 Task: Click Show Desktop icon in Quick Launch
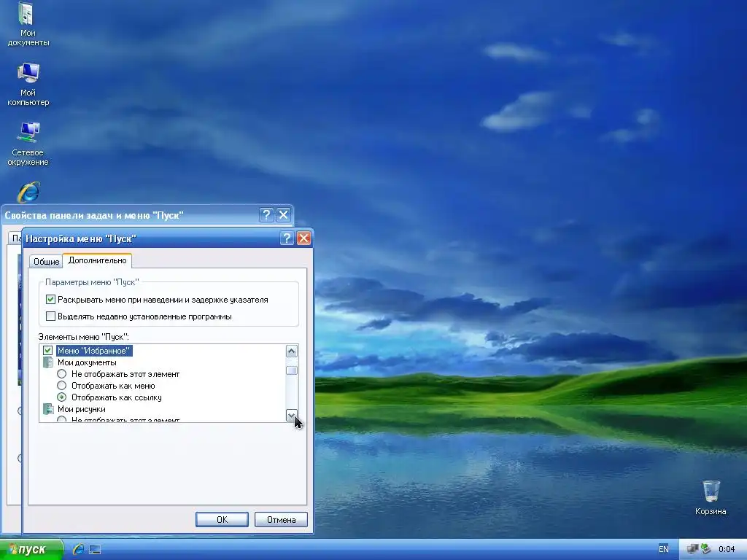95,550
